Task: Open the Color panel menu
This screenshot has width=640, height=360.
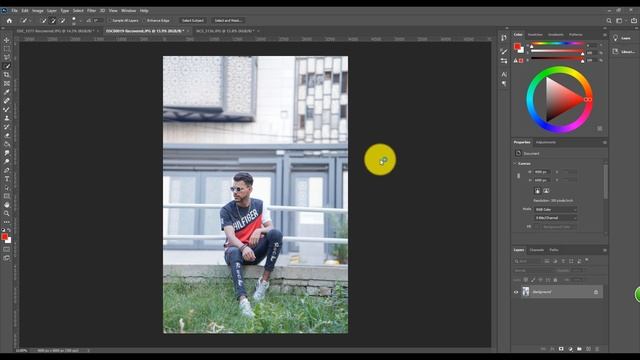Action: (x=604, y=35)
